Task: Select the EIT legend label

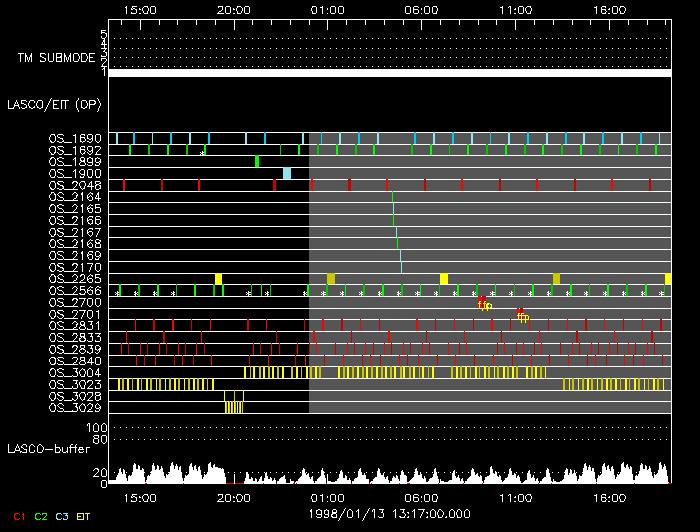Action: pos(85,516)
